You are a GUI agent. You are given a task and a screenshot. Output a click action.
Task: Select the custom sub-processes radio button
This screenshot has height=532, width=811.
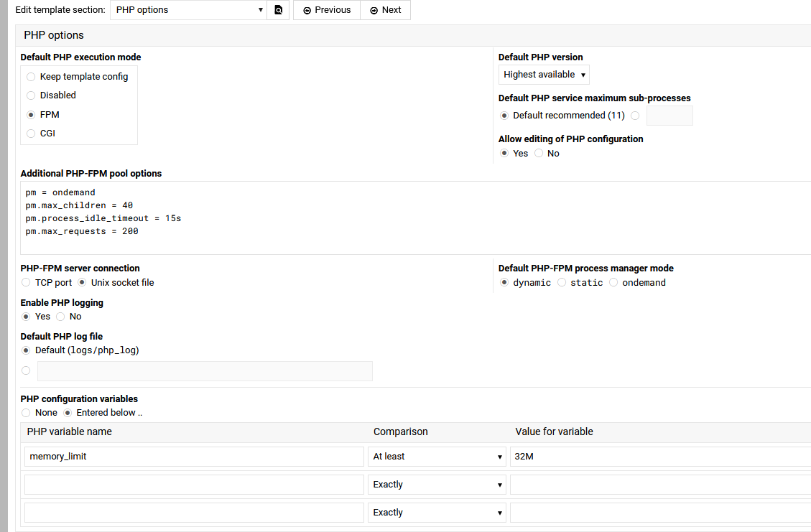(635, 116)
